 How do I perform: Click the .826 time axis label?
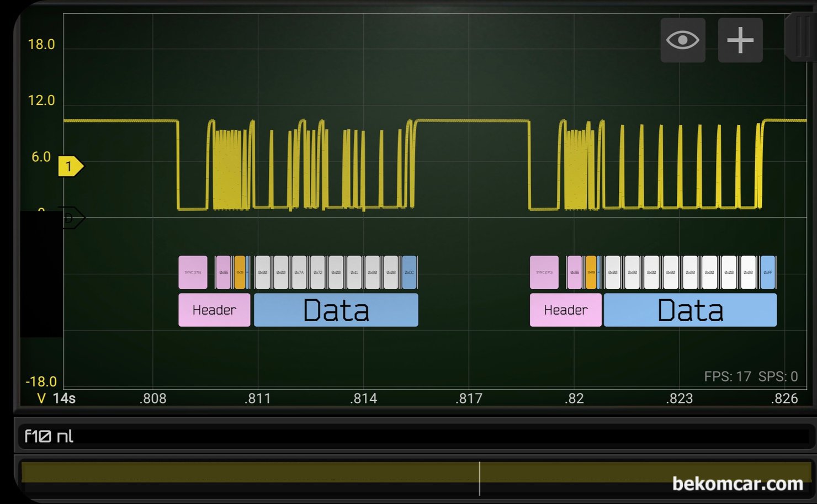[x=784, y=399]
